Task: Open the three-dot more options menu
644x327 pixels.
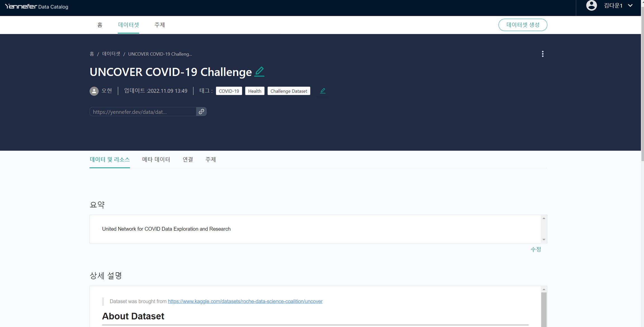Action: point(543,54)
